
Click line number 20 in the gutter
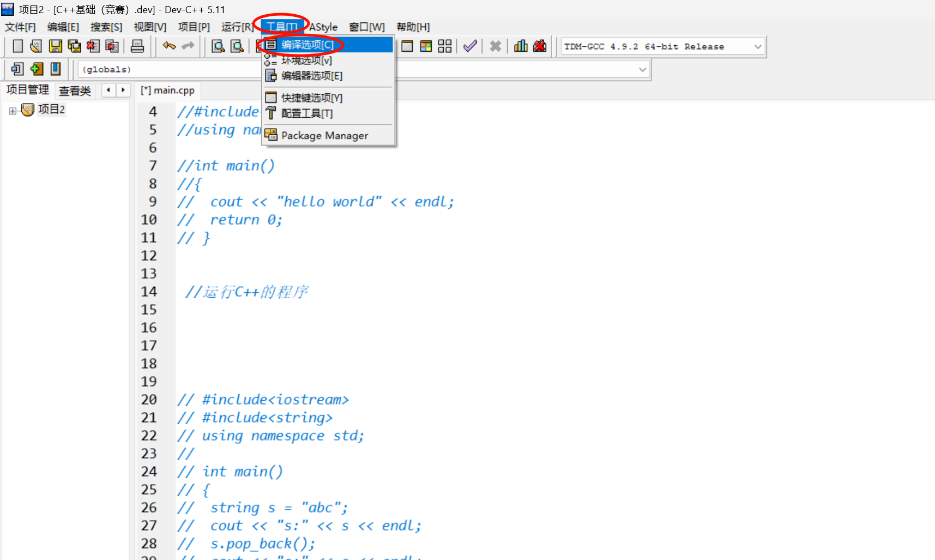[149, 400]
